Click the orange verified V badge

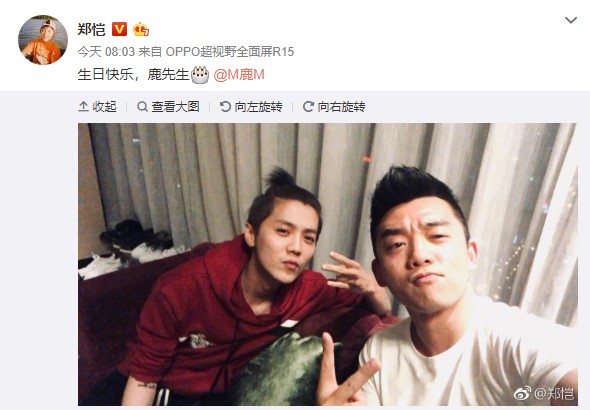coord(119,29)
